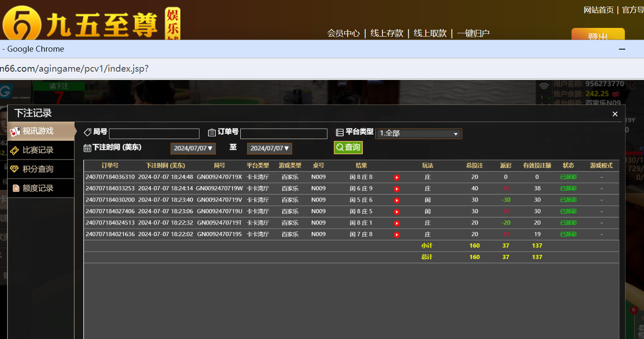Click red replay icon in 闲 6 庄 9 row

pos(397,189)
